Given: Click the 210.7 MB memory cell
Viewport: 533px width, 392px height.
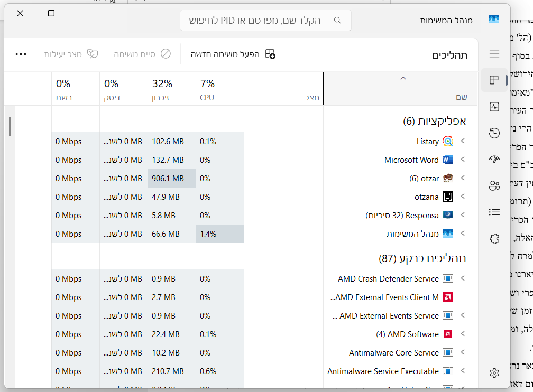Looking at the screenshot, I should click(172, 371).
